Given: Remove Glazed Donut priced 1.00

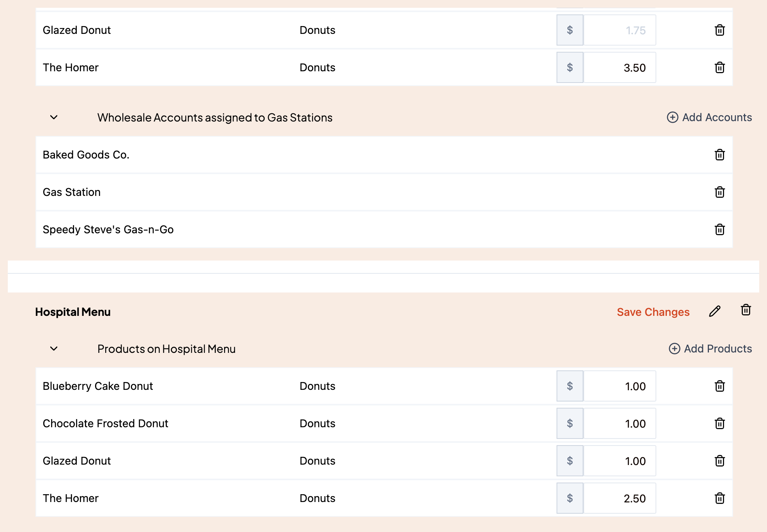Looking at the screenshot, I should click(x=719, y=461).
